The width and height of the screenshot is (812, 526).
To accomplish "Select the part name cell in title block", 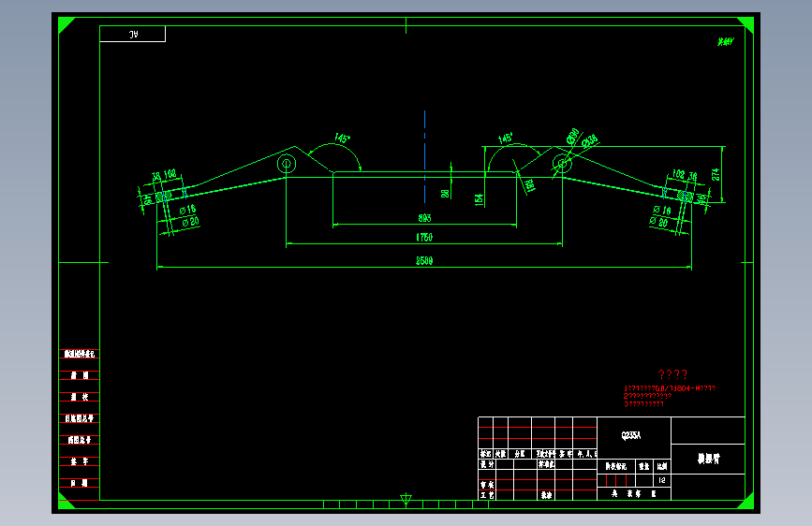I will click(x=708, y=459).
